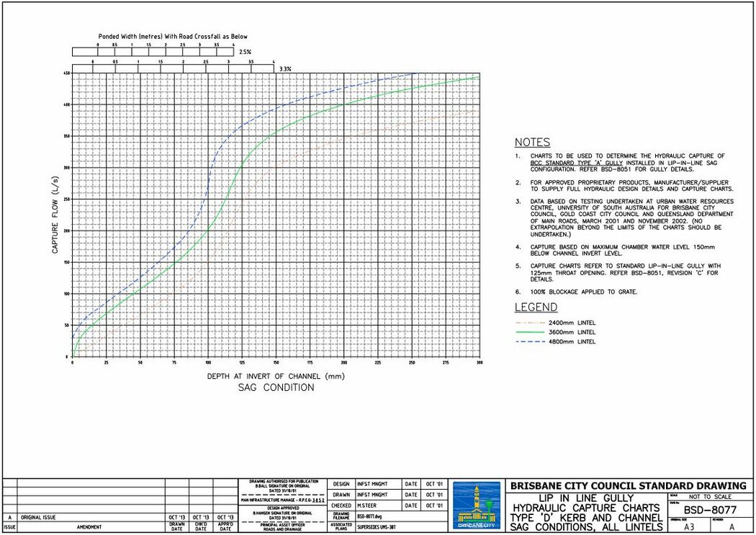Viewport: 756px width, 535px height.
Task: Click the Brisbane City logo emblem
Action: pyautogui.click(x=477, y=505)
